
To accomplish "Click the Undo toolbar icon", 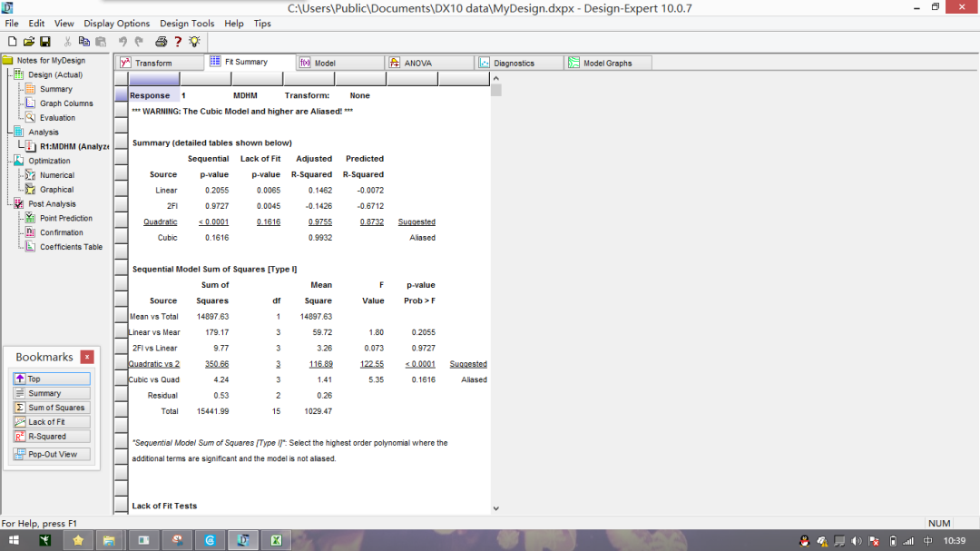I will point(122,41).
